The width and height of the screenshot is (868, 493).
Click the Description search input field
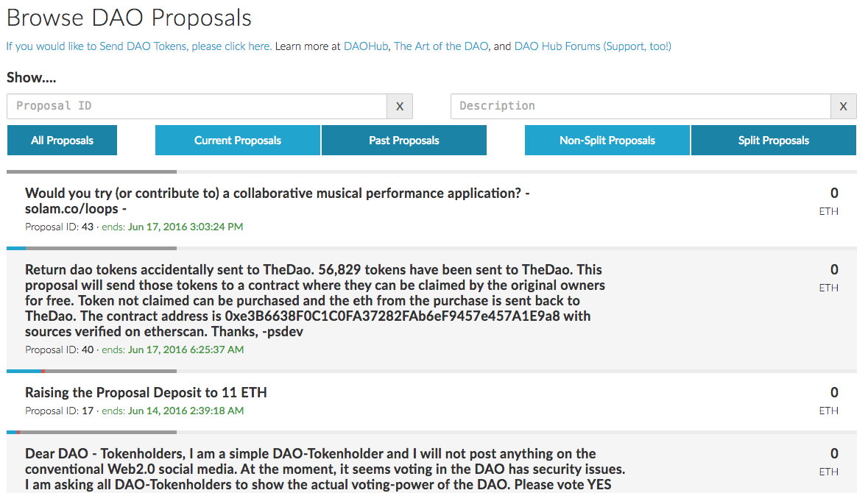pyautogui.click(x=640, y=106)
